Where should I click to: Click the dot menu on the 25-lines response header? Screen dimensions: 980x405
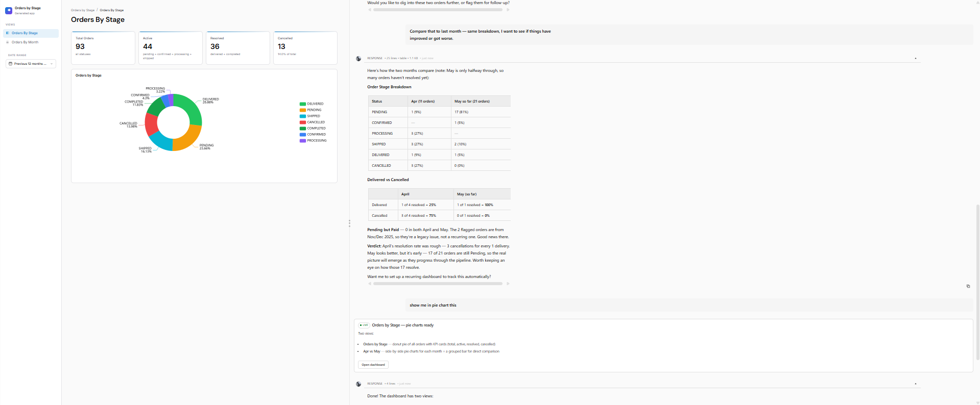915,58
